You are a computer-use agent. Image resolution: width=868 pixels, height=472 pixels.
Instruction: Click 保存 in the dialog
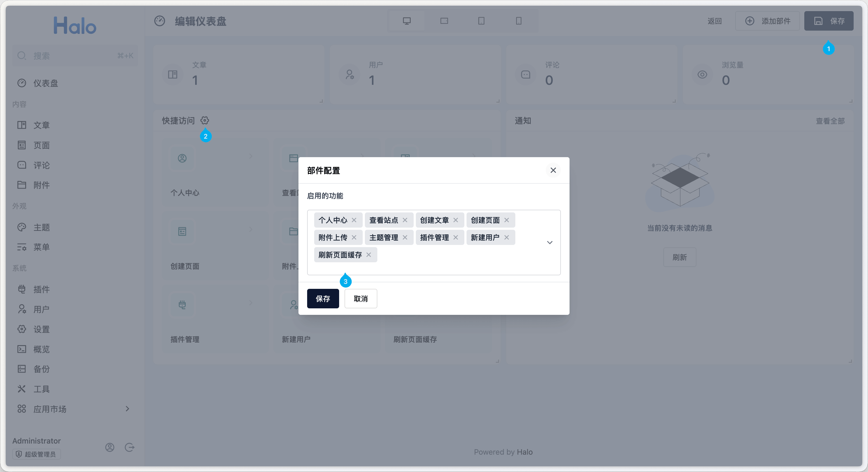click(x=323, y=299)
